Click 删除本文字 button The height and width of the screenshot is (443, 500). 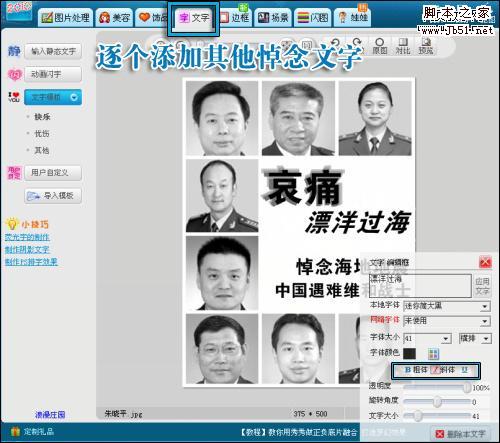coord(461,434)
